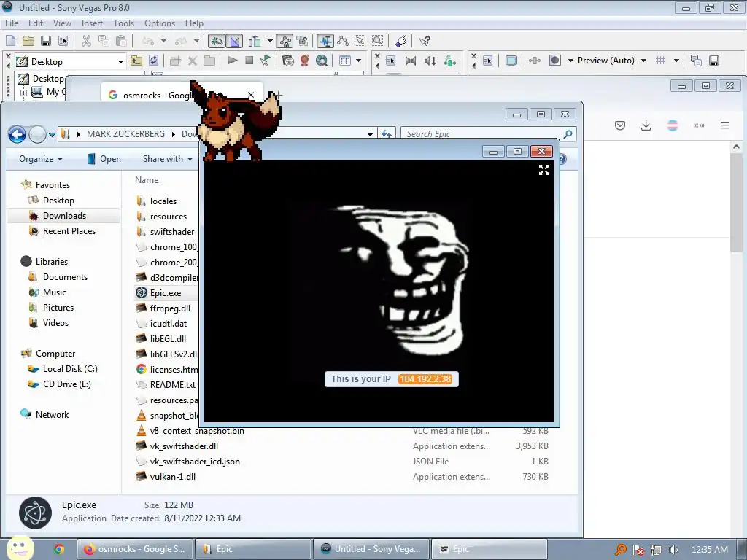747x560 pixels.
Task: Toggle Auto Ripple icon
Action: [x=255, y=41]
